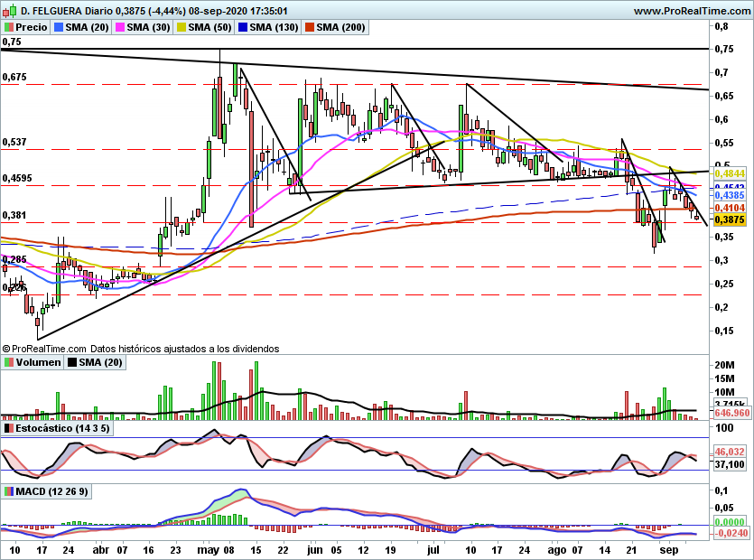Select the SMA (30) magenta legend swatch
The width and height of the screenshot is (754, 560).
point(120,27)
